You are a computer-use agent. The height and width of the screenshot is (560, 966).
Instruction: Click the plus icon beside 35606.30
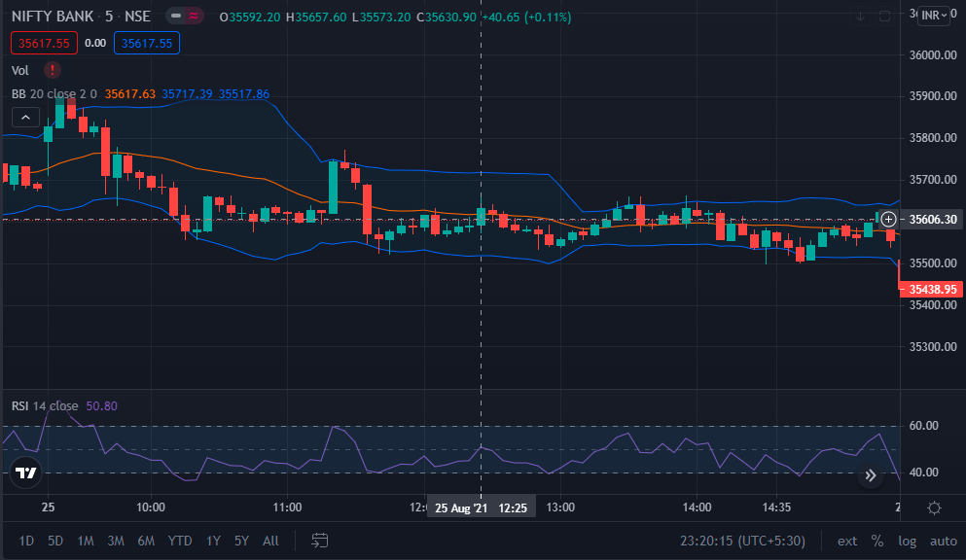point(888,219)
